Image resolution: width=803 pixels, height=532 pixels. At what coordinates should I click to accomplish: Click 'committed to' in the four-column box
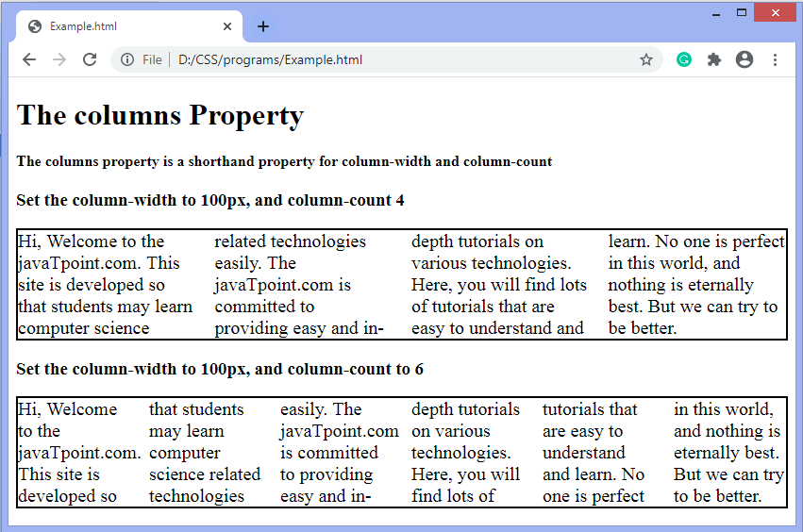(264, 307)
